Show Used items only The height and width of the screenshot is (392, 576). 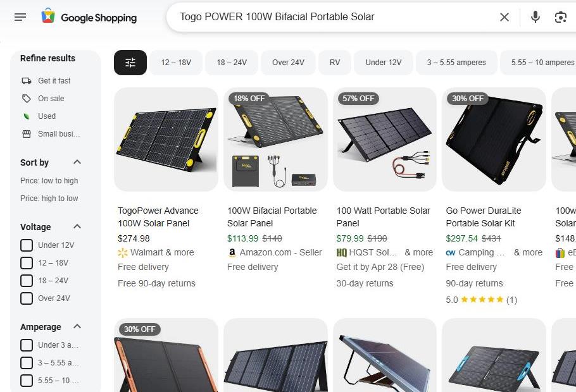point(46,116)
